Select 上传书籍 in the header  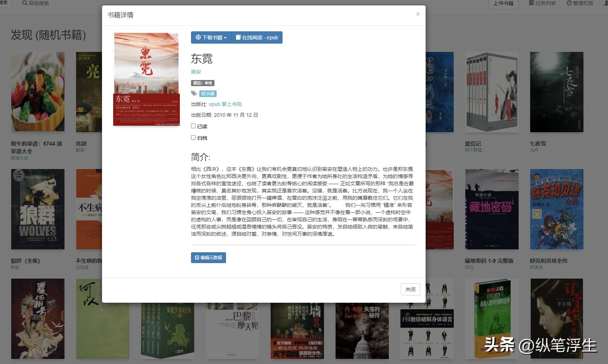(x=503, y=4)
